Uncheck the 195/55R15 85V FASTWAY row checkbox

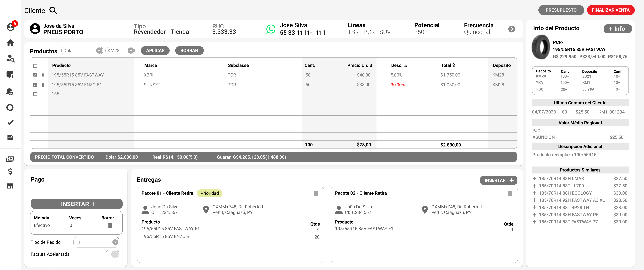tap(35, 75)
